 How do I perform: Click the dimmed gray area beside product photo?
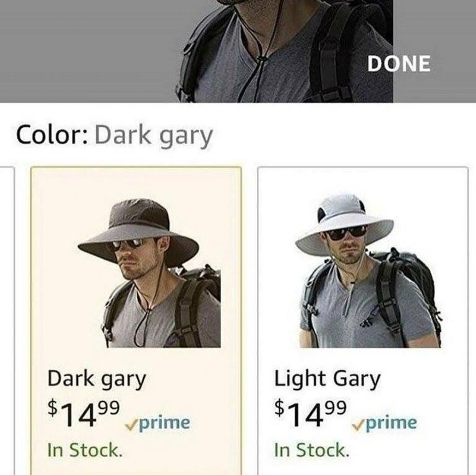point(88,51)
